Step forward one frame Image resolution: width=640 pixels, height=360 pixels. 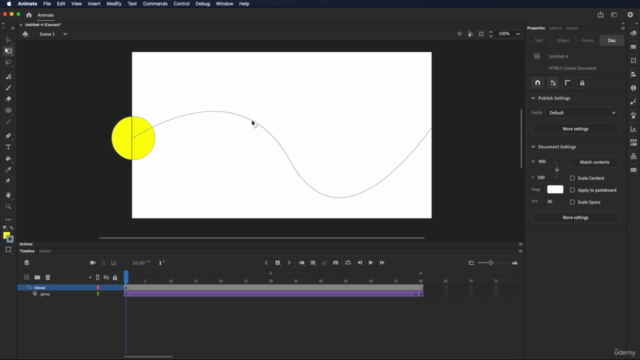(x=382, y=263)
